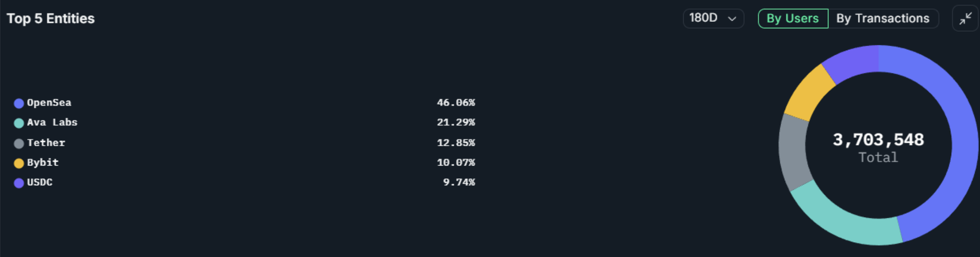Select the Bybit legend entry
Viewport: 980px width, 257px height.
point(43,162)
